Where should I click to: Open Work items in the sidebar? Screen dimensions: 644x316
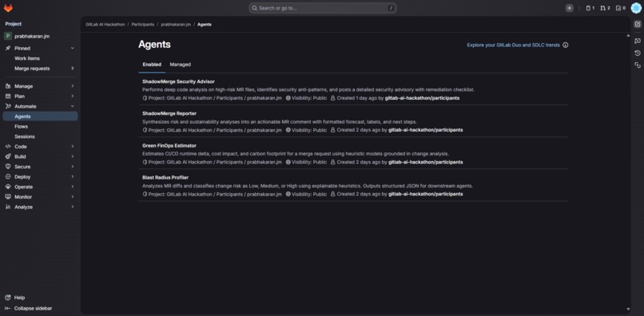40,58
